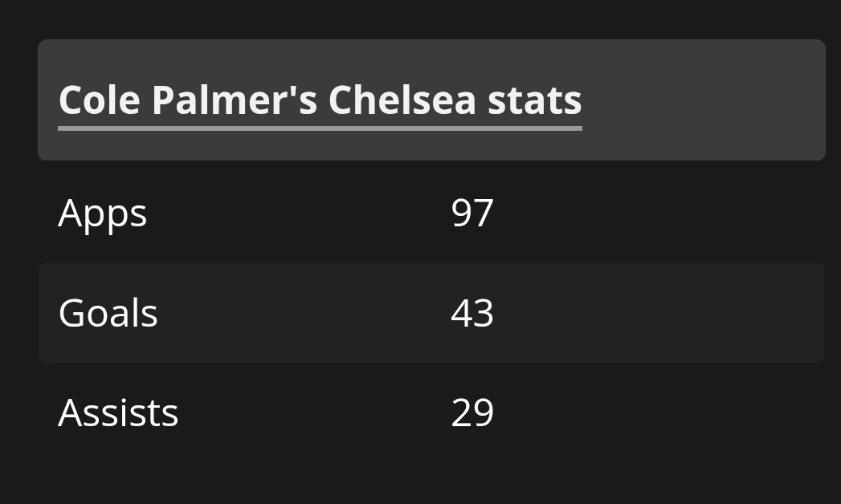Click the "Cole Palmer's Chelsea stats" heading
This screenshot has width=841, height=504.
tap(320, 100)
